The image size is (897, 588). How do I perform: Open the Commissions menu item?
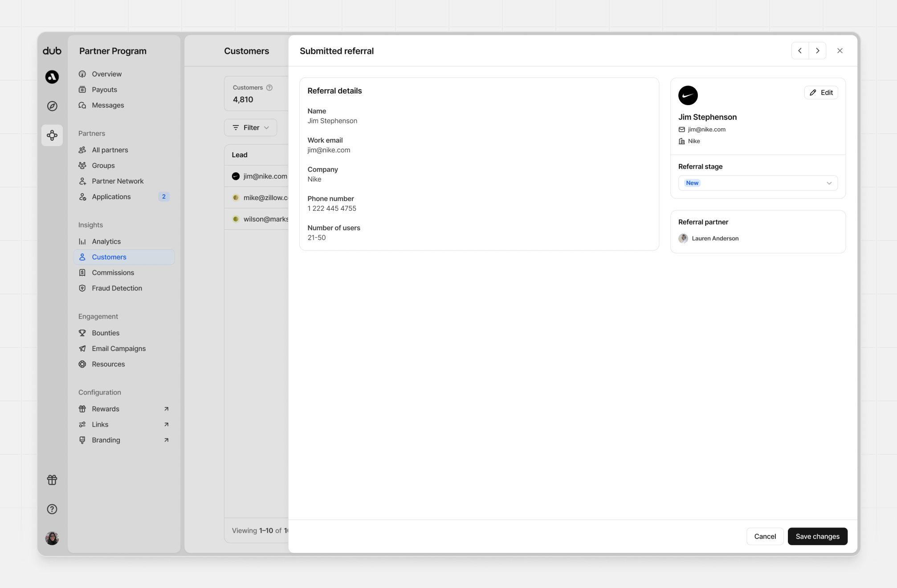pos(113,273)
